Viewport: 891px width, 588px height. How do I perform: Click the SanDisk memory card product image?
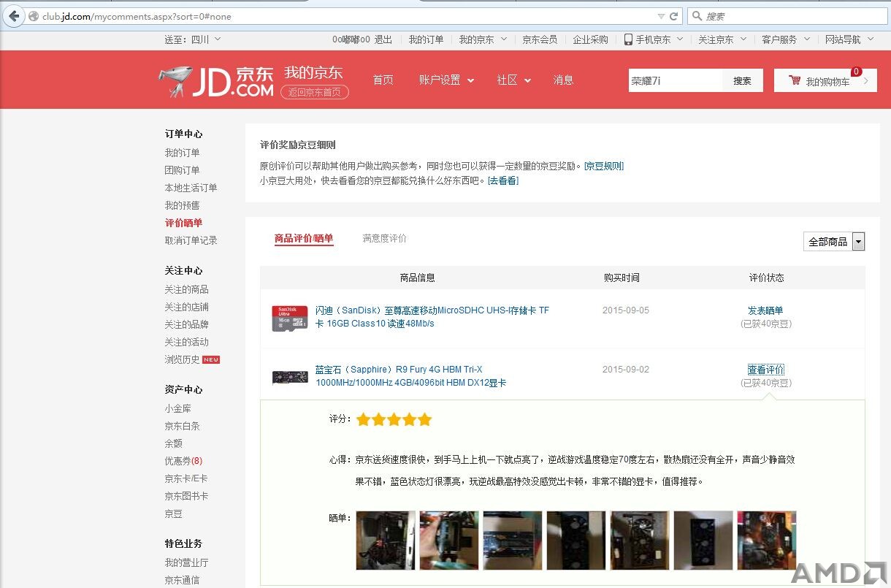click(x=290, y=318)
